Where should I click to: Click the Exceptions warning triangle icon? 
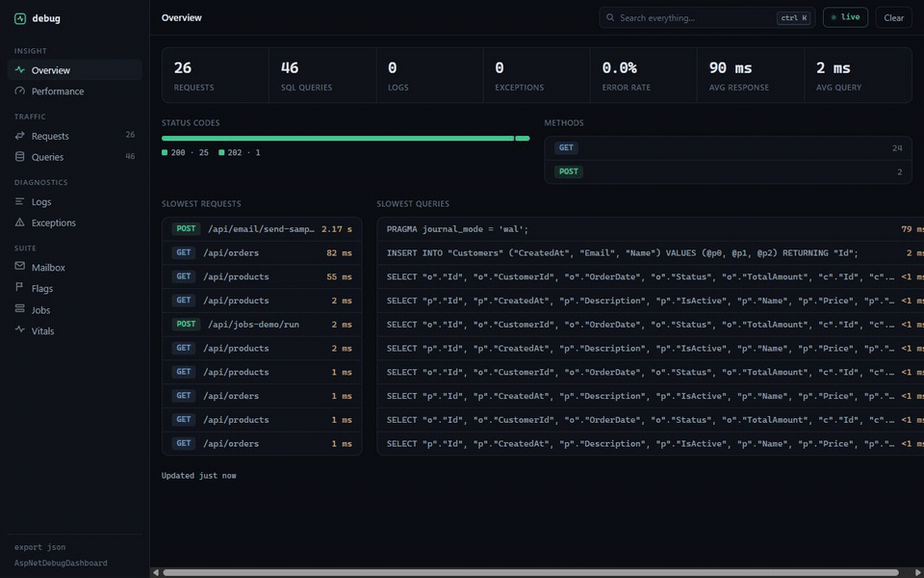pyautogui.click(x=20, y=223)
